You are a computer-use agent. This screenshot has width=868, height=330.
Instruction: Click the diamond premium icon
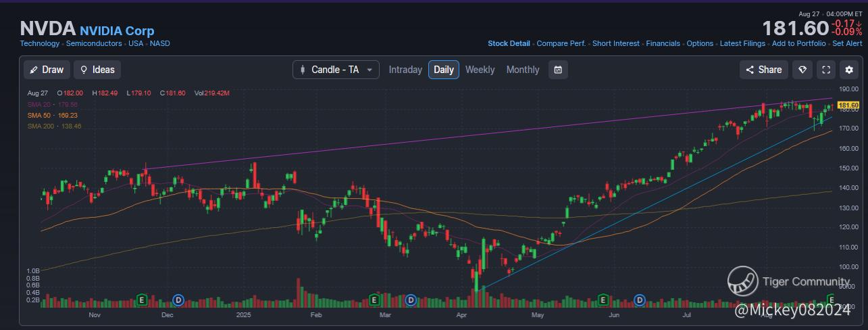[803, 70]
